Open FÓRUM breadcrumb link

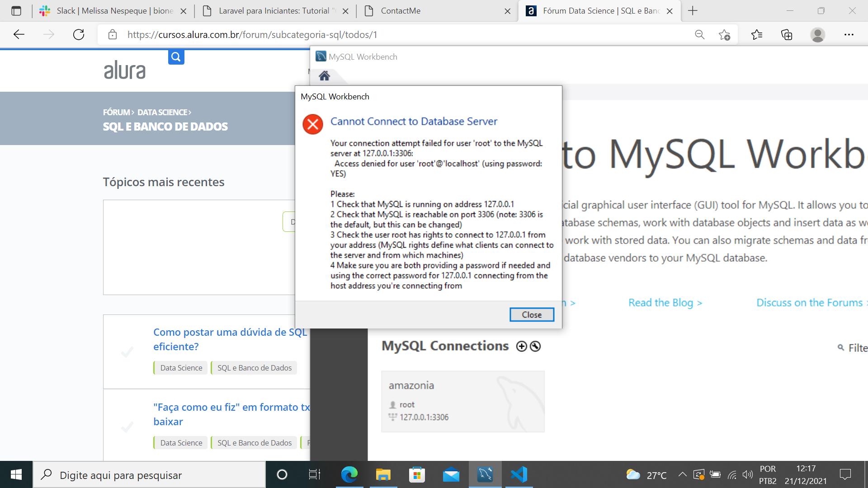[x=117, y=112]
